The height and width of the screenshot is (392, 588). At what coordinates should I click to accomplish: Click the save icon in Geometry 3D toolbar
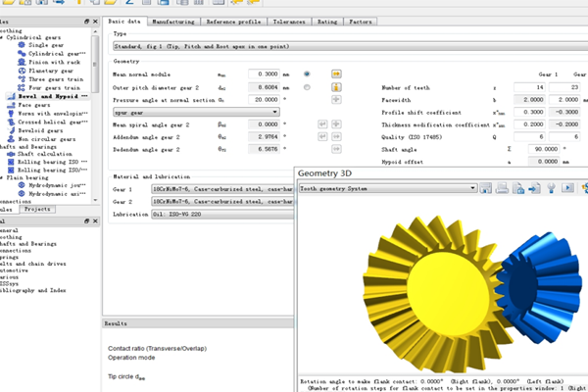486,188
